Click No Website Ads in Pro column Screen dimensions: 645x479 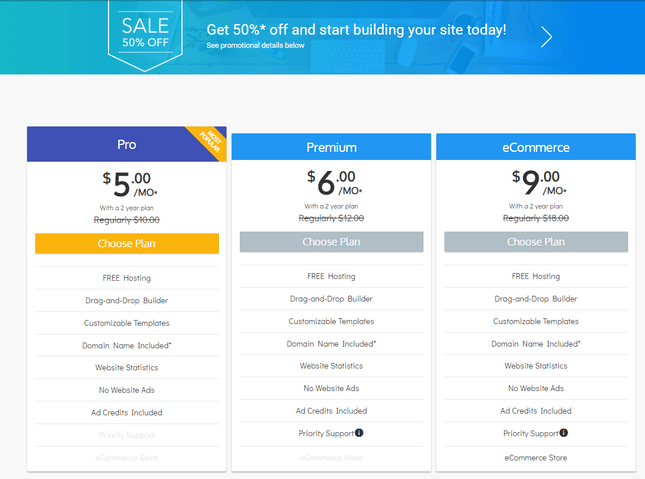coord(127,390)
